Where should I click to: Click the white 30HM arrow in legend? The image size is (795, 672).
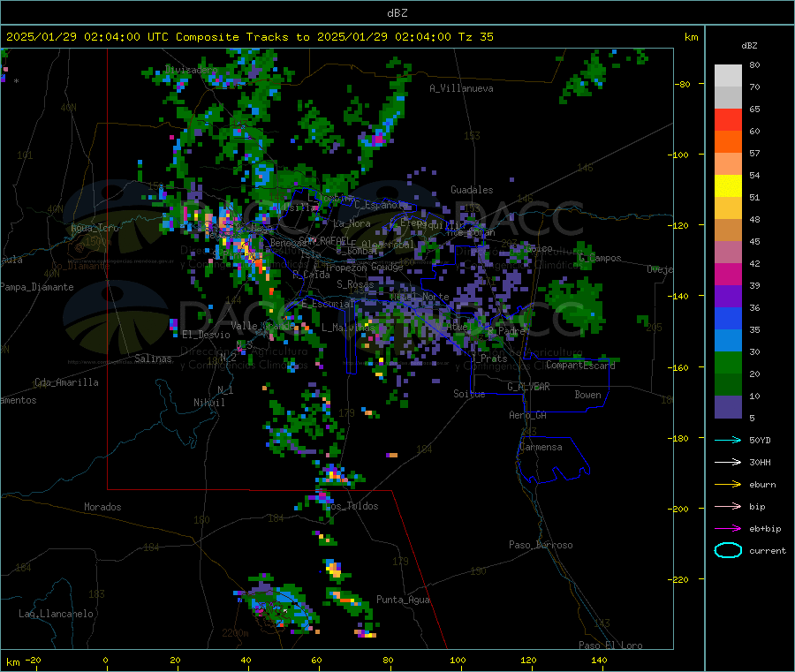(x=728, y=462)
